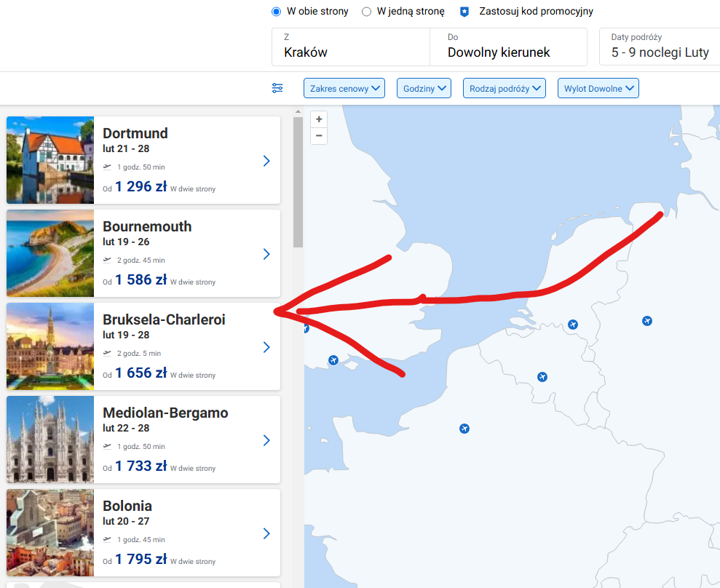Open Dortmund card arrow chevron

(266, 161)
